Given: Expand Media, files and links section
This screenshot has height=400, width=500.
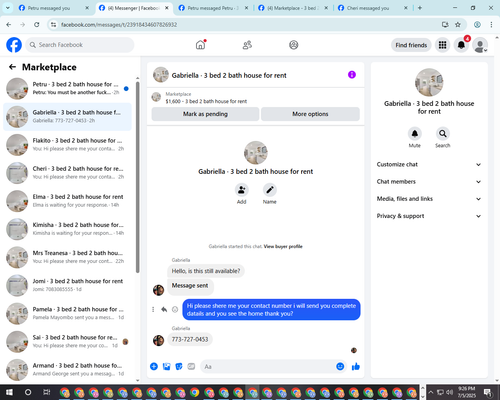Looking at the screenshot, I should tap(429, 199).
